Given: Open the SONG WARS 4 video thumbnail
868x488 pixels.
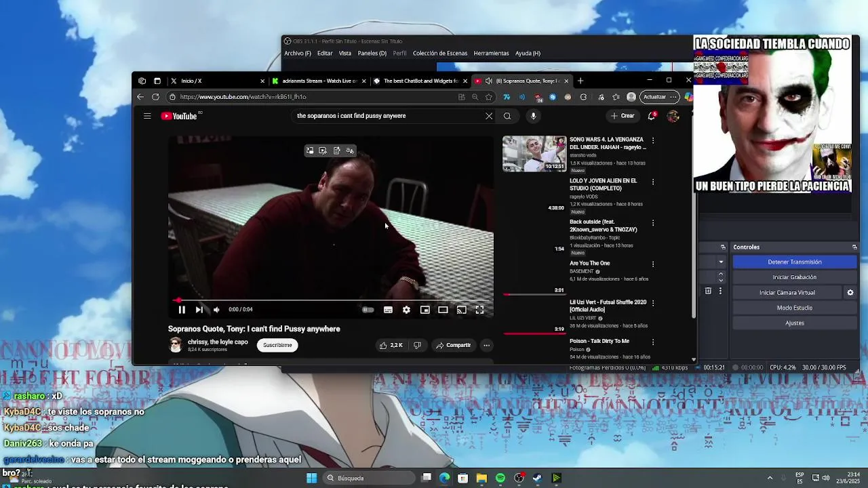Looking at the screenshot, I should tap(534, 154).
